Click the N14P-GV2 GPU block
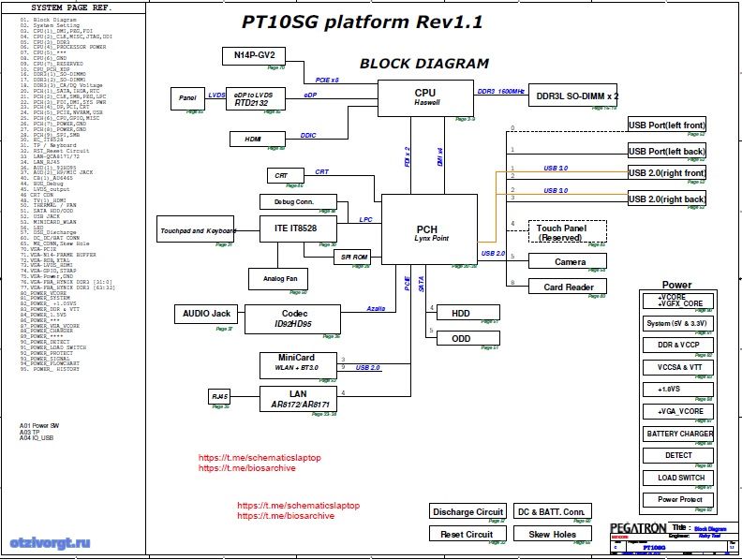742x560 pixels. coord(254,56)
